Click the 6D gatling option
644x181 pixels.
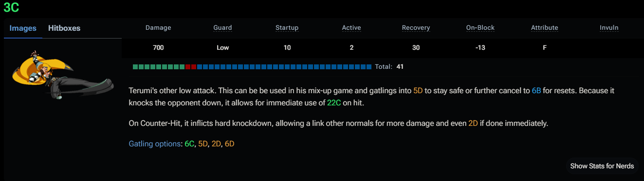coord(229,144)
